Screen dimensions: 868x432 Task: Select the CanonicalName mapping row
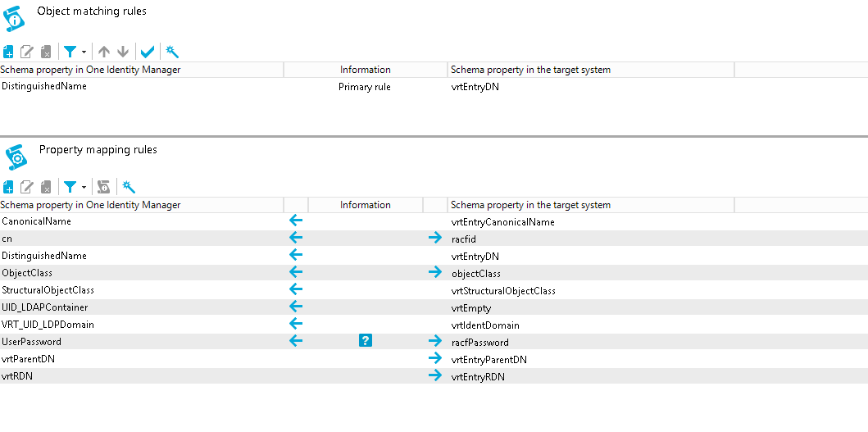(434, 221)
